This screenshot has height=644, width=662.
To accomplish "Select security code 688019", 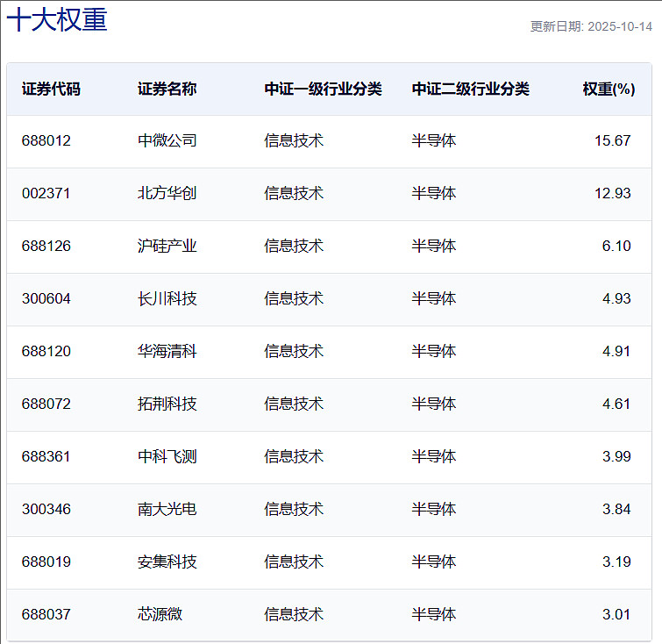I will coord(46,562).
